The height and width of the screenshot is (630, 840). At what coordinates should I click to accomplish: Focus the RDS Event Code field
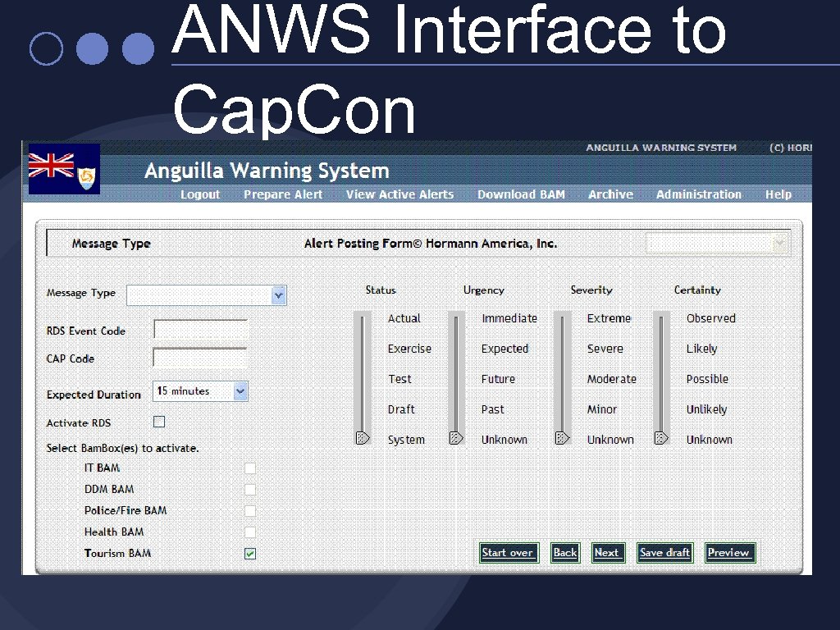pos(200,329)
